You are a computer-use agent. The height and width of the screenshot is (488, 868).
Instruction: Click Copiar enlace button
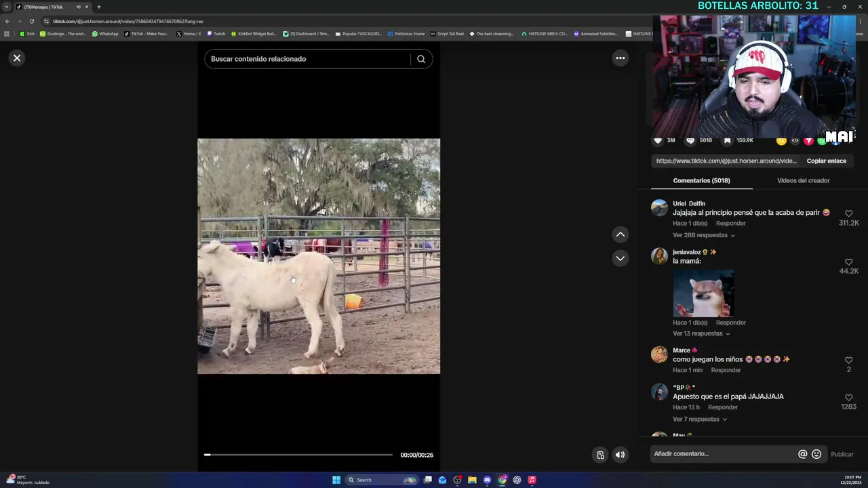[x=826, y=161]
